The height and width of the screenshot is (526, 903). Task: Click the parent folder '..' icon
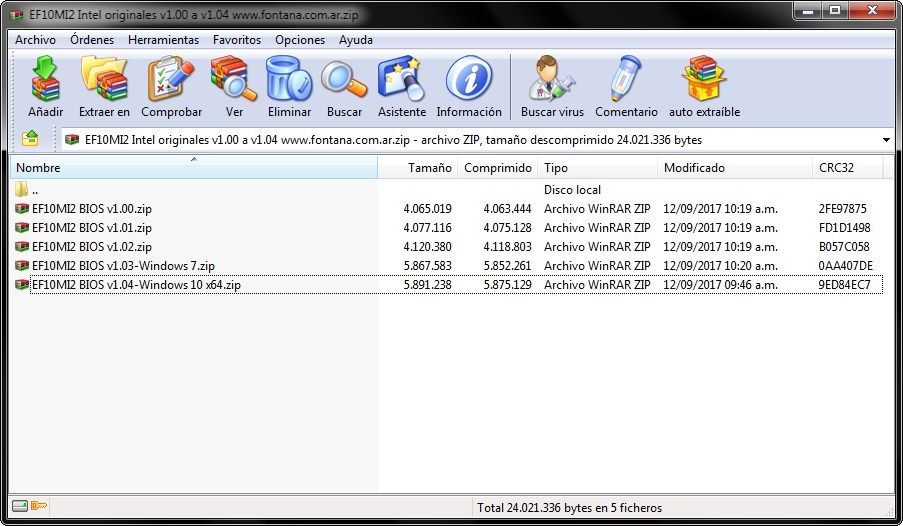[21, 189]
